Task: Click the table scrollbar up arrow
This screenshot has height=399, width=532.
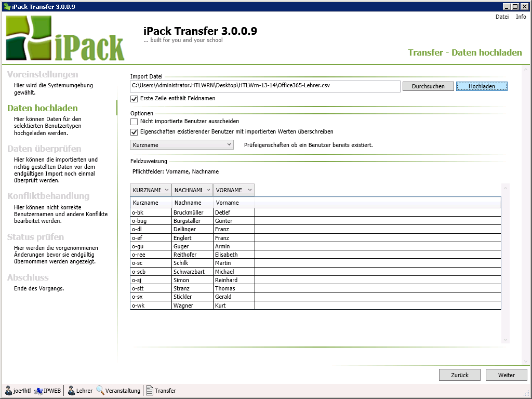Action: click(506, 188)
